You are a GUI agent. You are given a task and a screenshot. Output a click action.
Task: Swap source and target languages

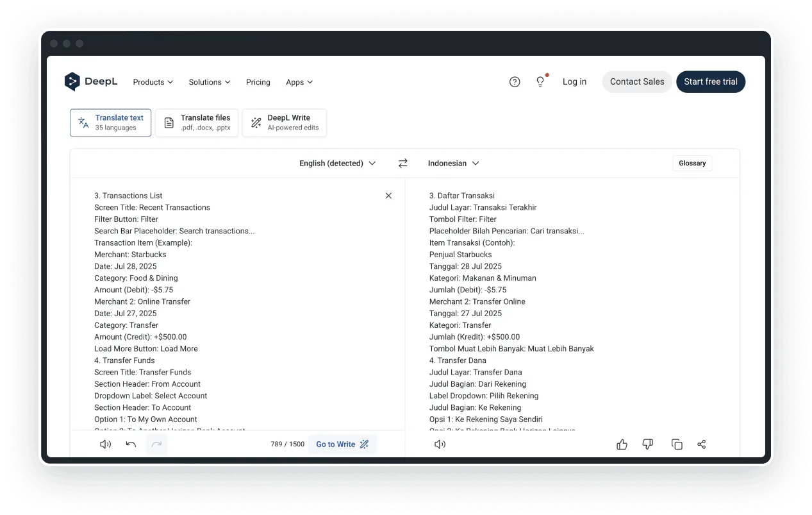coord(402,163)
